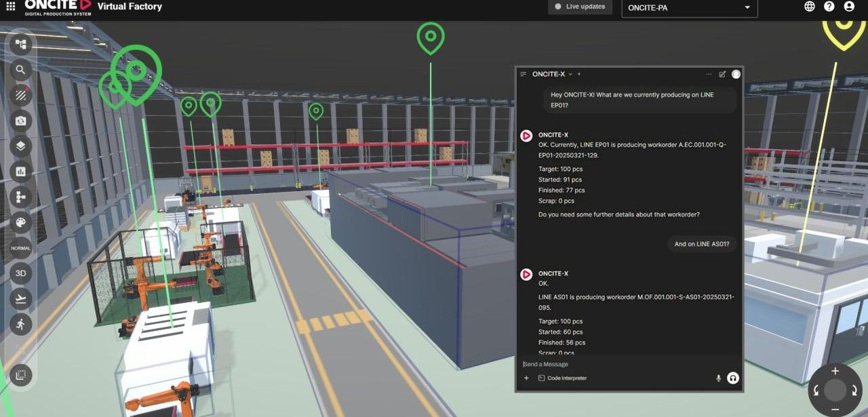The height and width of the screenshot is (417, 868).
Task: Click the Virtual Factory title
Action: 130,7
